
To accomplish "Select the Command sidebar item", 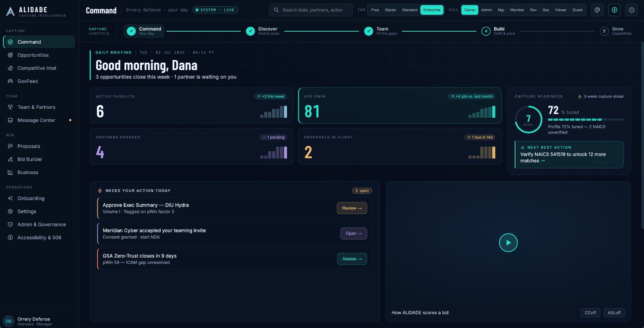I will [x=39, y=42].
